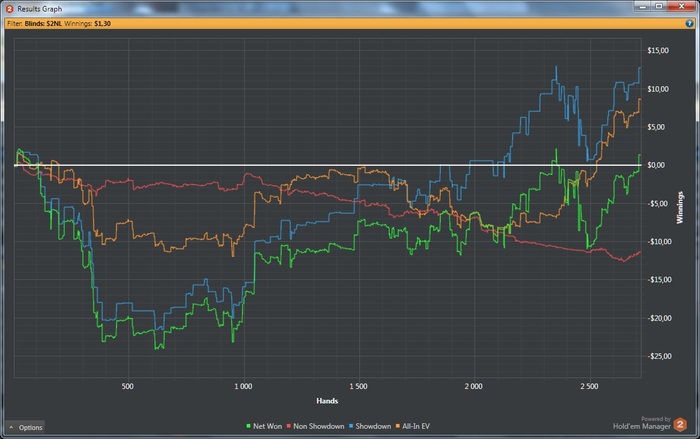Click the $15,00 axis value

point(658,51)
